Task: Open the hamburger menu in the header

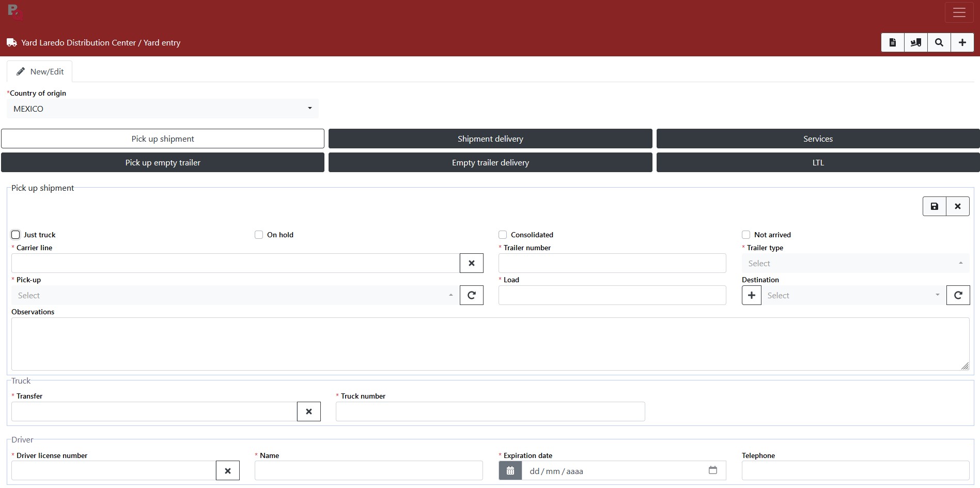Action: point(959,13)
